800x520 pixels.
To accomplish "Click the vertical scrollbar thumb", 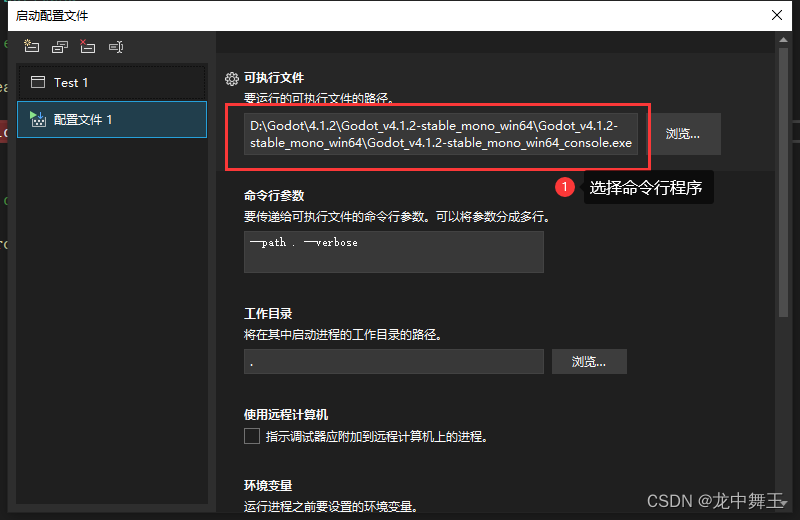I will coord(784,182).
